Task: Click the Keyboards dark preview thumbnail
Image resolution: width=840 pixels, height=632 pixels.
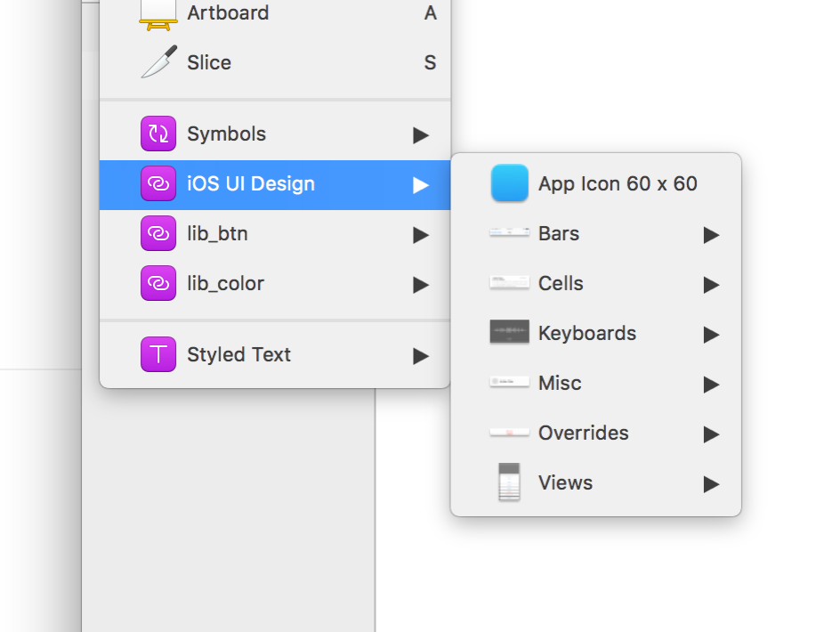Action: (510, 333)
